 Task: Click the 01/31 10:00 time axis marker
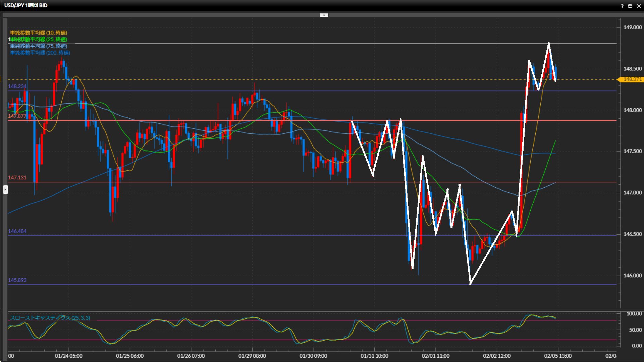(x=374, y=356)
